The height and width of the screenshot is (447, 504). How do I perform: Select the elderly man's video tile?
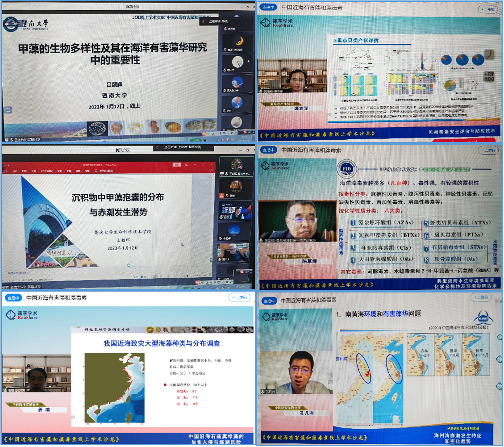point(234,252)
